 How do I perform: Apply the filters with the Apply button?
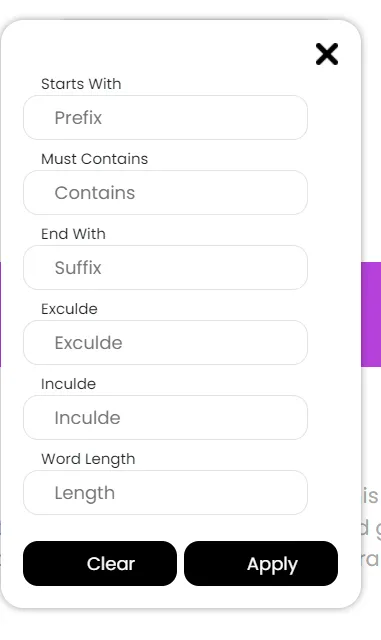(261, 564)
